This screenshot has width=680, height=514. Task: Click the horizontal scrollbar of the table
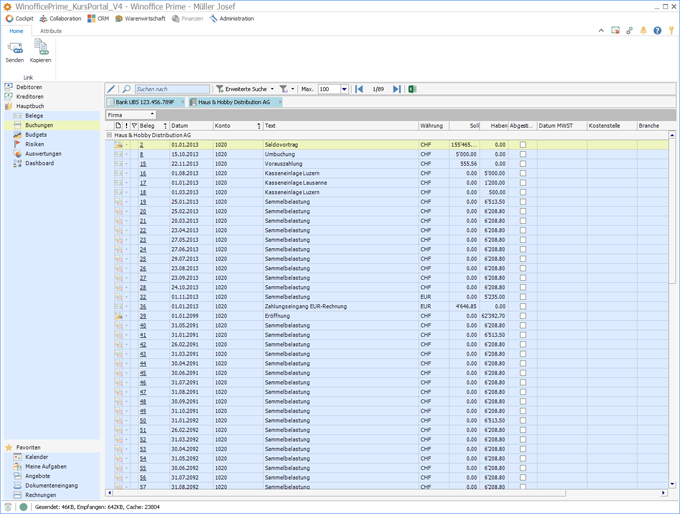click(339, 493)
